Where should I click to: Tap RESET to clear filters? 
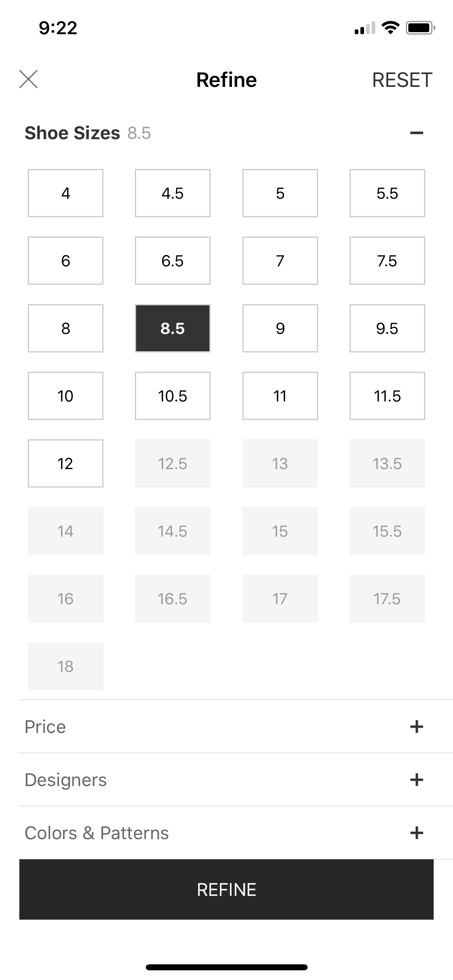(x=402, y=80)
